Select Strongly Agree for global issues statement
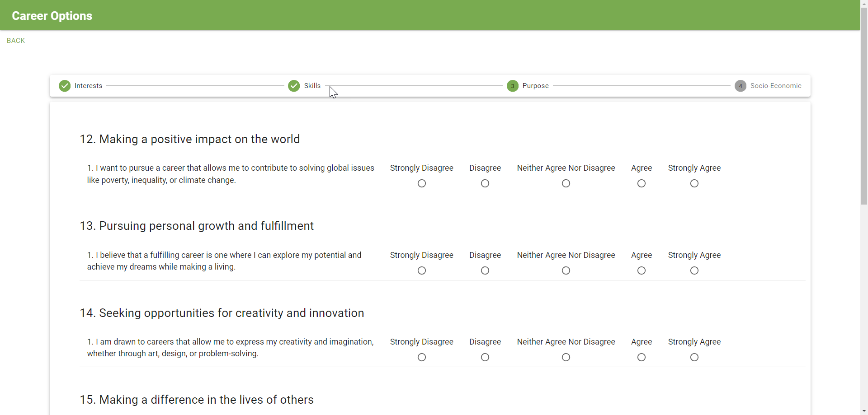This screenshot has height=415, width=868. point(694,183)
